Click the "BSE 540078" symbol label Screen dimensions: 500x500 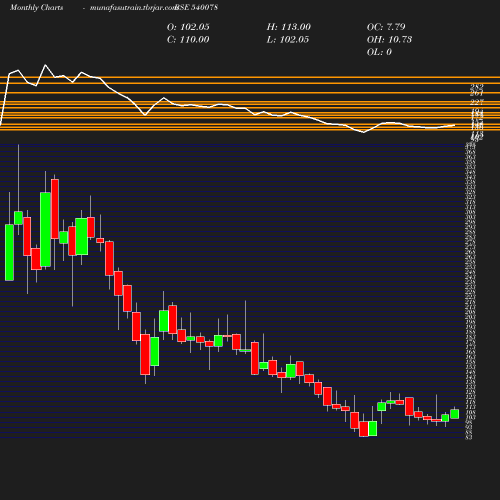[x=197, y=7]
